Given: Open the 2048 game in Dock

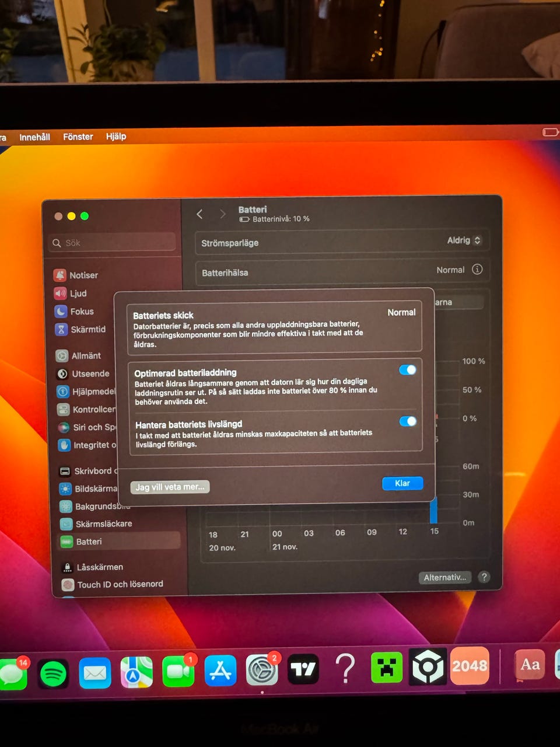Looking at the screenshot, I should [x=470, y=665].
